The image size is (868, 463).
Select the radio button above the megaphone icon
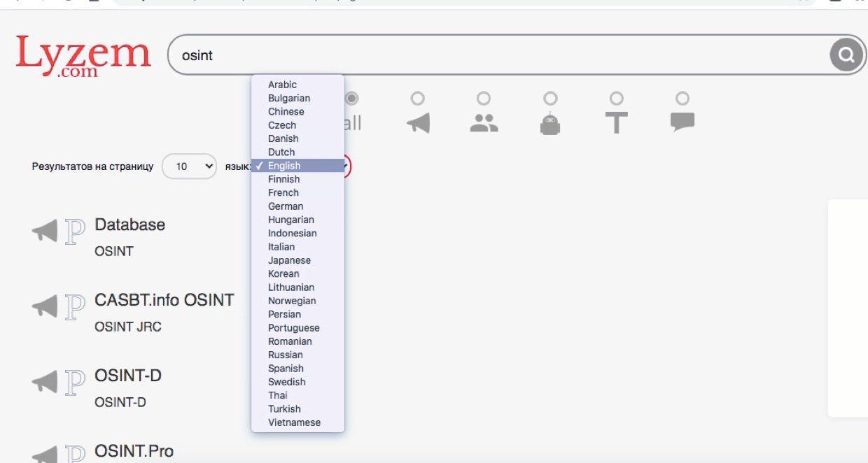[x=418, y=99]
